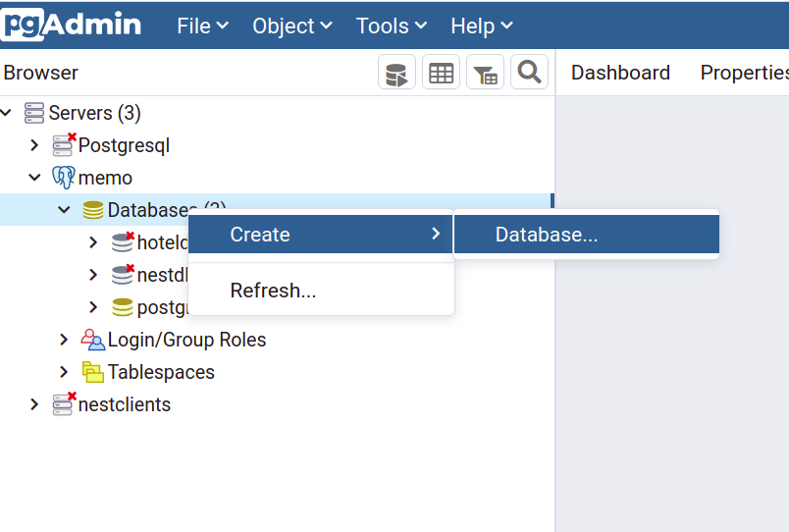789x532 pixels.
Task: Select the Servers (3) label
Action: [x=94, y=113]
